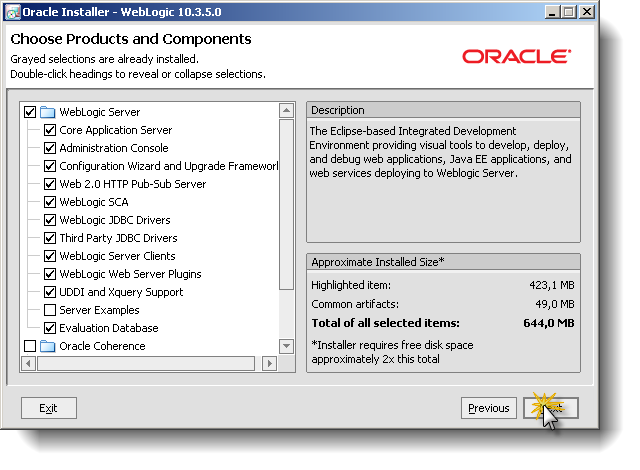Select the WebLogic SCA label
The height and width of the screenshot is (470, 640).
click(94, 202)
